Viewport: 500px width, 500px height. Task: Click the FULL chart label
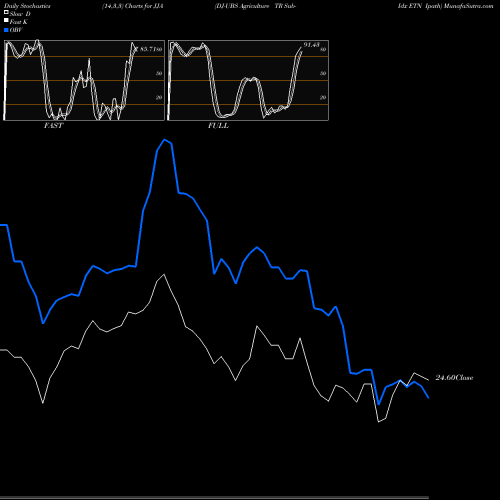pyautogui.click(x=218, y=126)
